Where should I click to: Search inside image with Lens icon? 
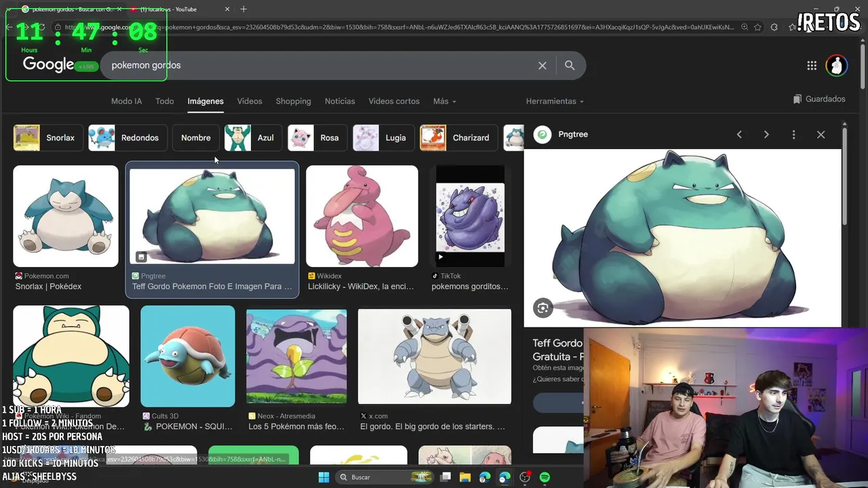(542, 308)
